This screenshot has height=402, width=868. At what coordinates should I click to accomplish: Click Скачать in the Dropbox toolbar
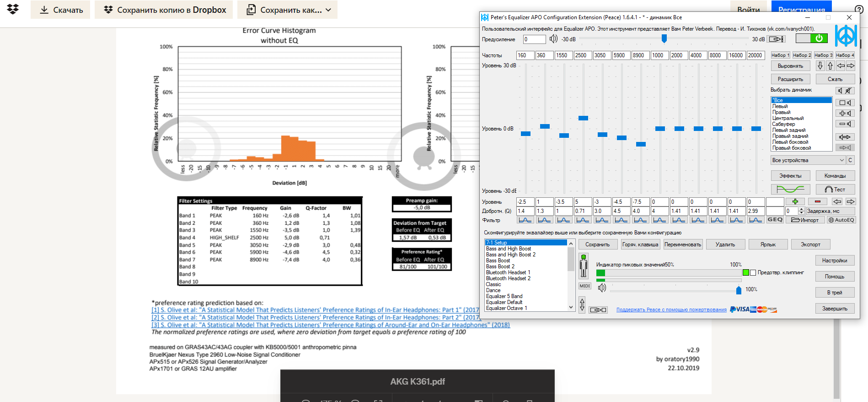point(60,10)
